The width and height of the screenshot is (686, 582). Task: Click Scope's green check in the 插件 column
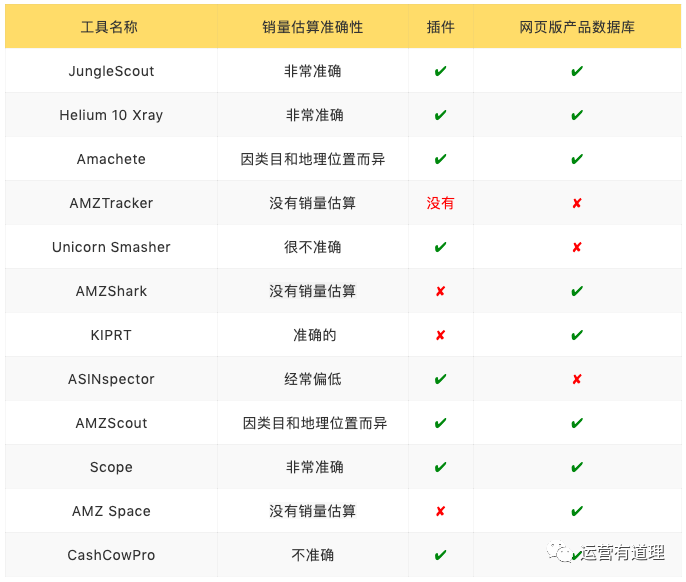pyautogui.click(x=440, y=467)
